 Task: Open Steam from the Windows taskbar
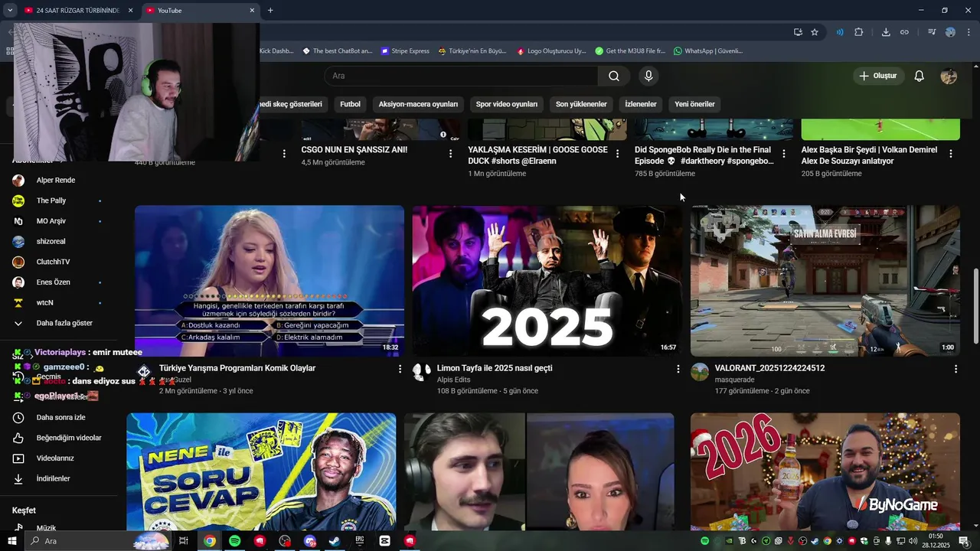335,541
